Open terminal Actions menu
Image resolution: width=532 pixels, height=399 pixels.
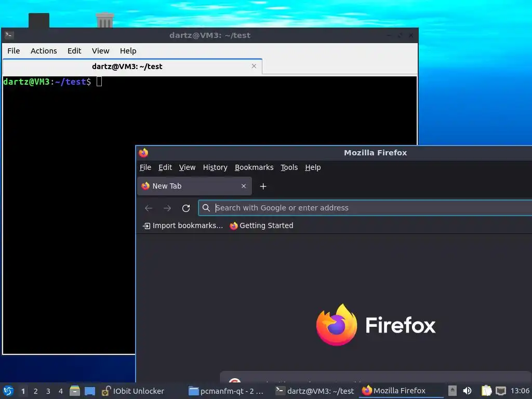44,51
